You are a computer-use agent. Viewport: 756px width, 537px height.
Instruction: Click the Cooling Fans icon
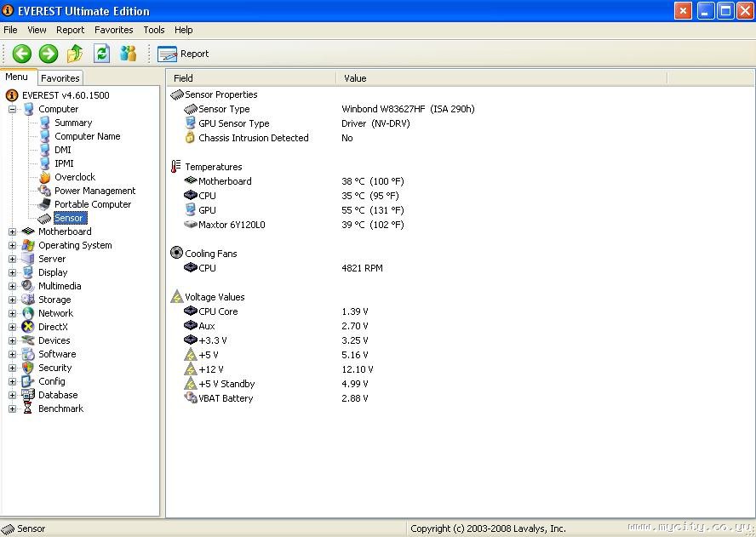[x=176, y=253]
